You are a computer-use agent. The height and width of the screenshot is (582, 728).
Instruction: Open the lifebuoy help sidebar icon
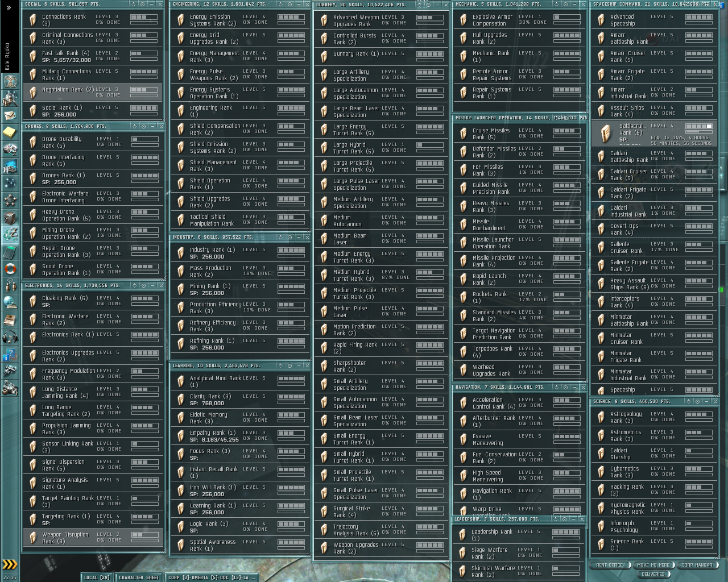tap(10, 268)
